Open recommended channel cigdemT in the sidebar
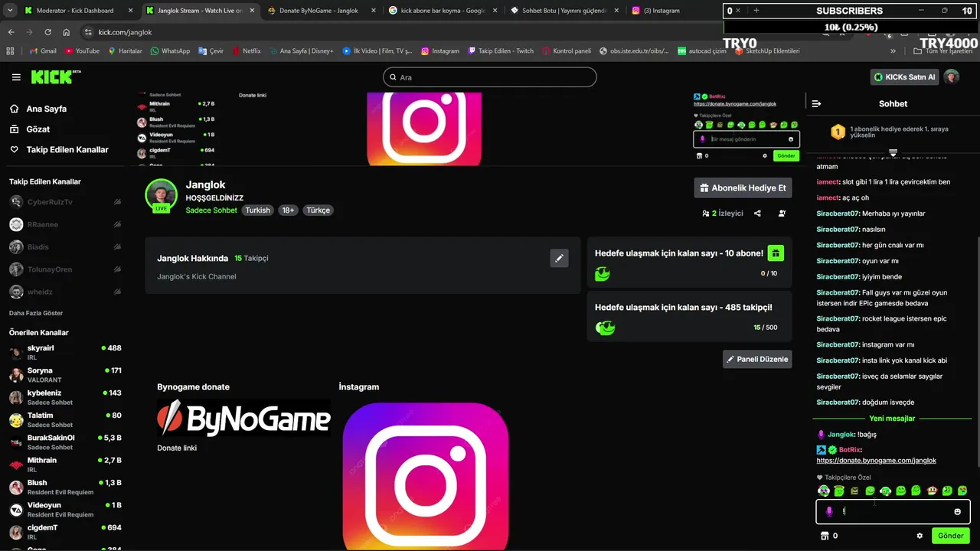980x551 pixels. pos(65,532)
